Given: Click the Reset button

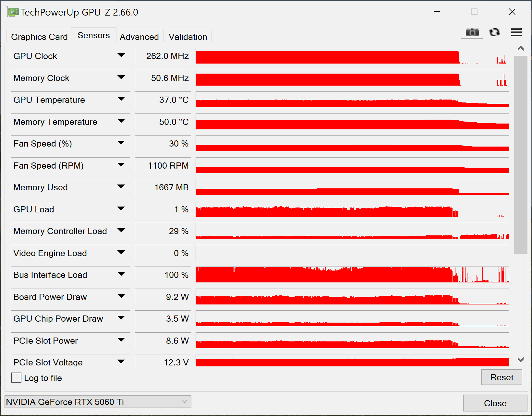Looking at the screenshot, I should tap(502, 377).
